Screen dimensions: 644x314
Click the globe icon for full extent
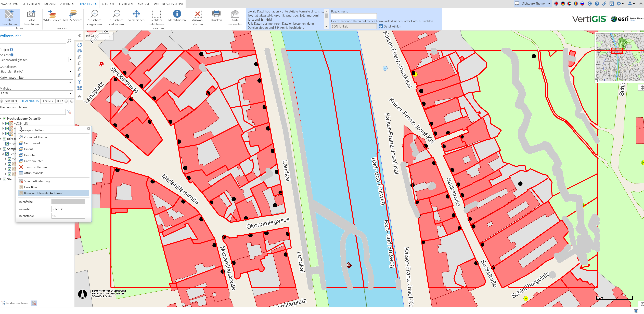79,51
